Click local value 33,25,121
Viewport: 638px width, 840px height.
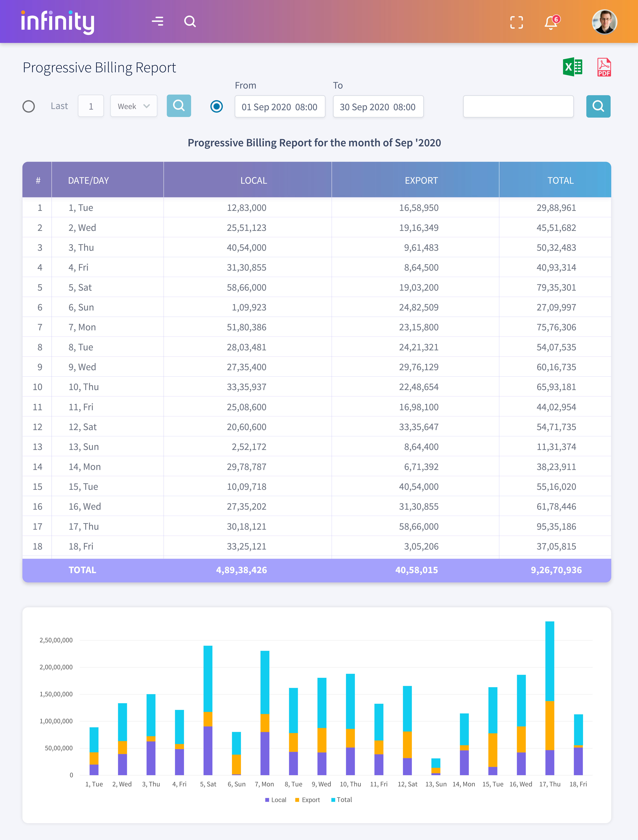(x=246, y=546)
